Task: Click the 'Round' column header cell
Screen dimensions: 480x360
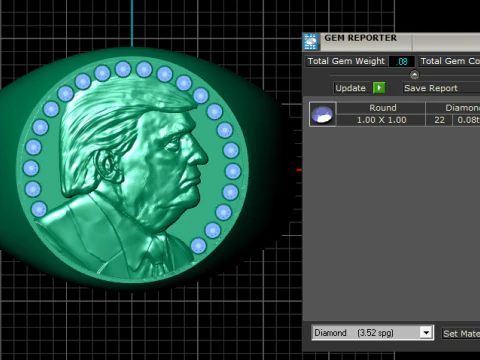Action: pos(382,108)
